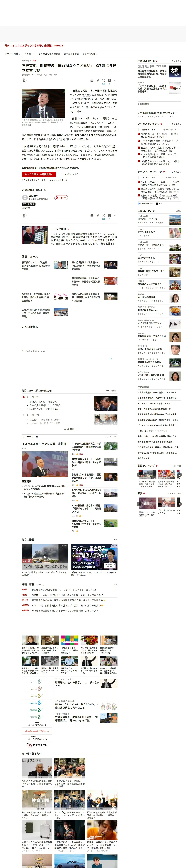Select 日本産品の税率を試算 tab
The height and width of the screenshot is (868, 186).
[49, 54]
